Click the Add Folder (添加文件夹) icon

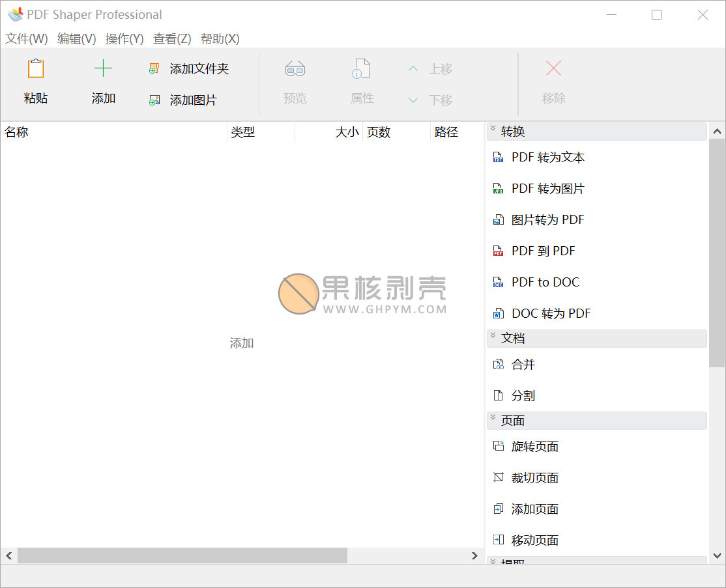tap(154, 69)
